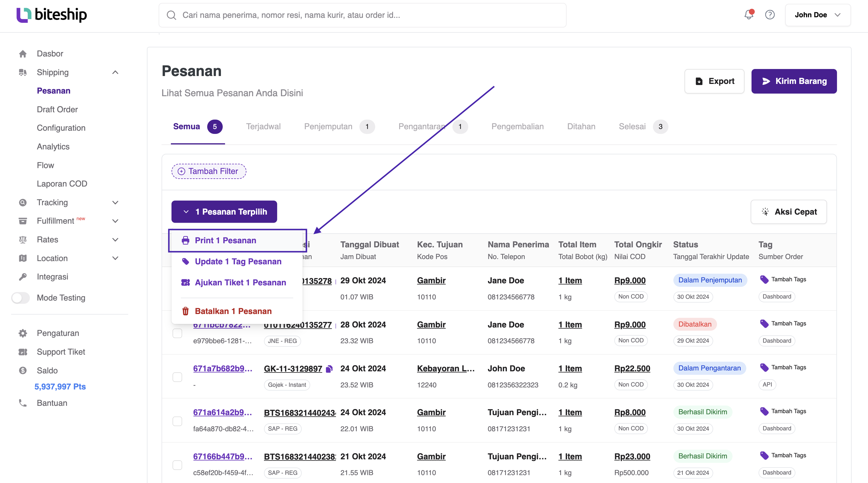This screenshot has width=868, height=483.
Task: Click the Kirim Barang button
Action: (794, 81)
